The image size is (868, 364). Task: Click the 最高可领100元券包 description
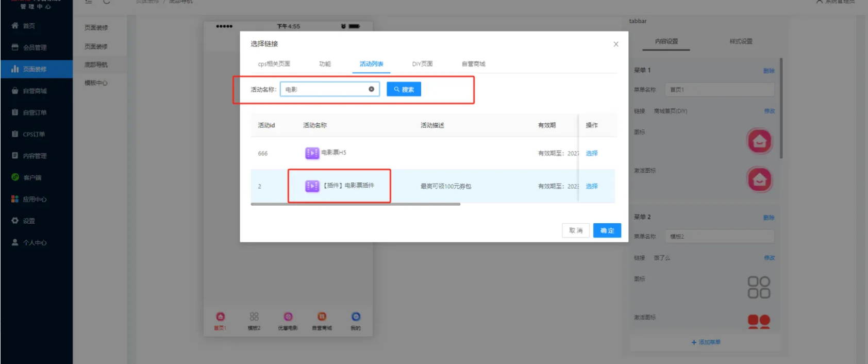coord(446,186)
